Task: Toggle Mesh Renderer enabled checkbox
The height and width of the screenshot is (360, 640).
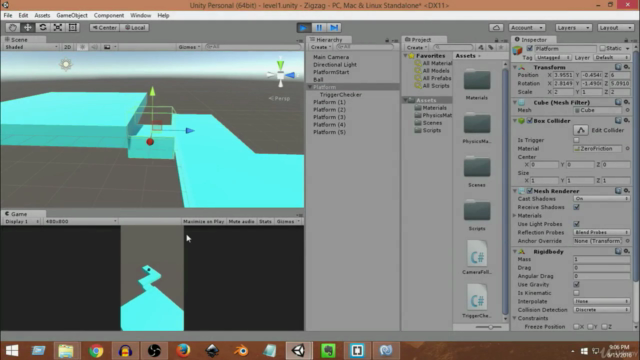Action: 529,191
